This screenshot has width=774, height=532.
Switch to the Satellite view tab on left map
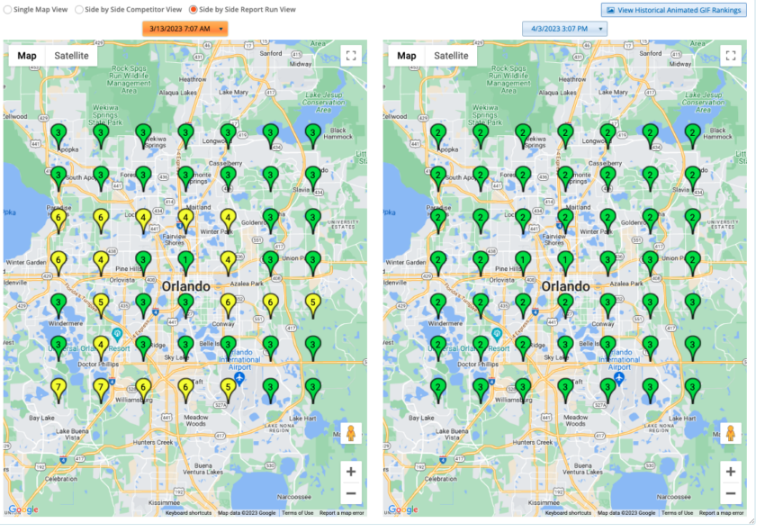click(x=72, y=55)
